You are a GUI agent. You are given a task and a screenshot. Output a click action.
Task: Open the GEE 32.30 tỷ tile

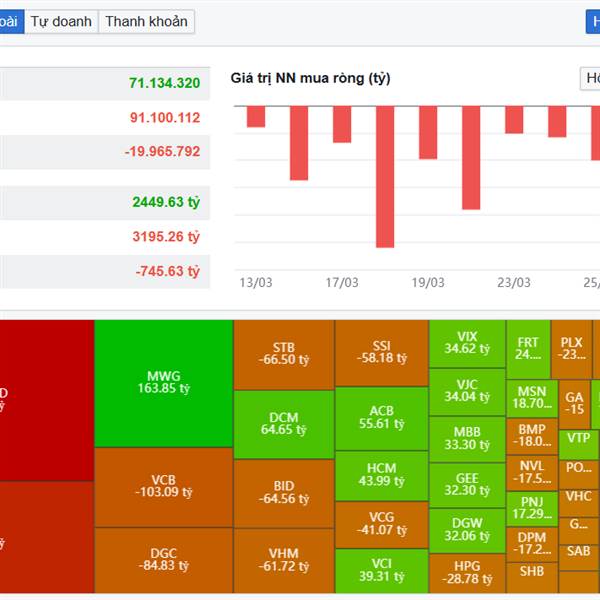click(467, 485)
